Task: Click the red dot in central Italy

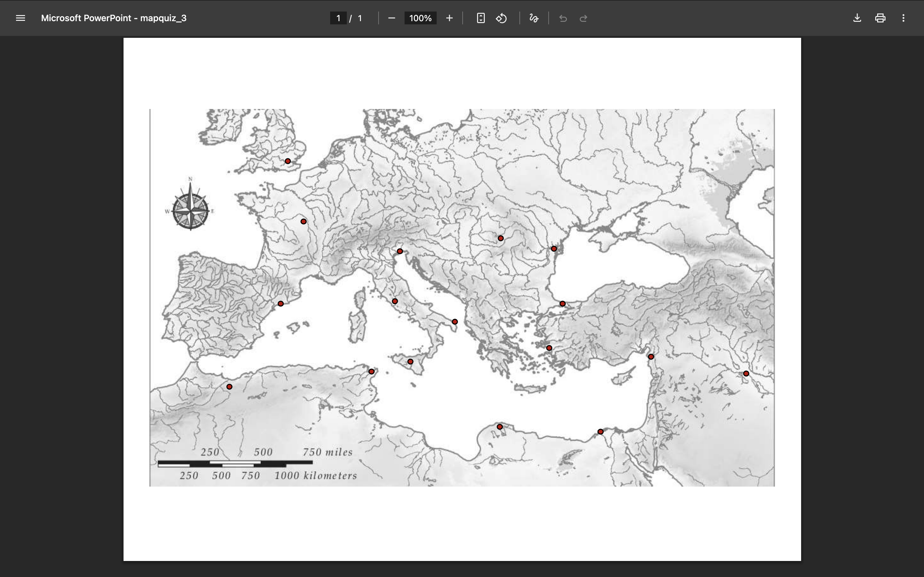Action: tap(395, 301)
